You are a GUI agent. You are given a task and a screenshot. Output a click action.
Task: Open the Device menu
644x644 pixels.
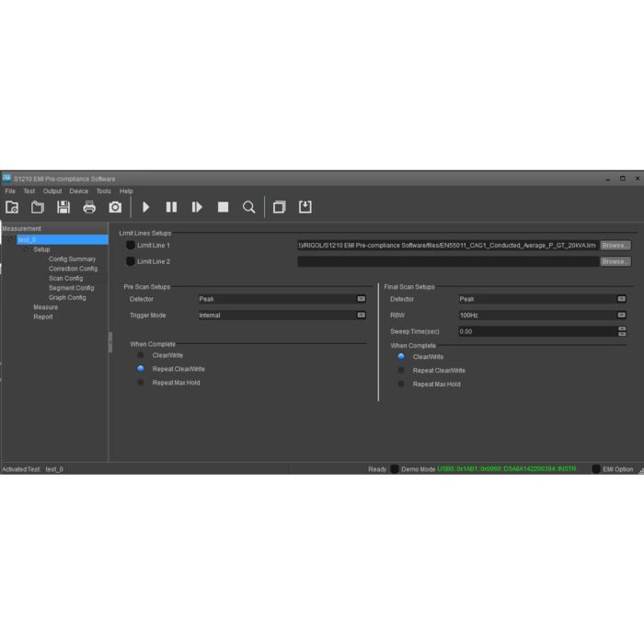point(79,191)
